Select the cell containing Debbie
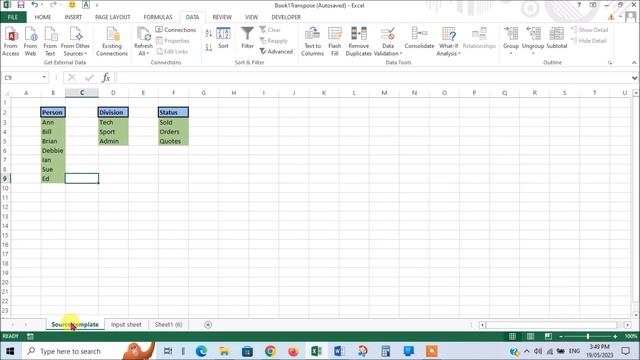 pos(53,151)
